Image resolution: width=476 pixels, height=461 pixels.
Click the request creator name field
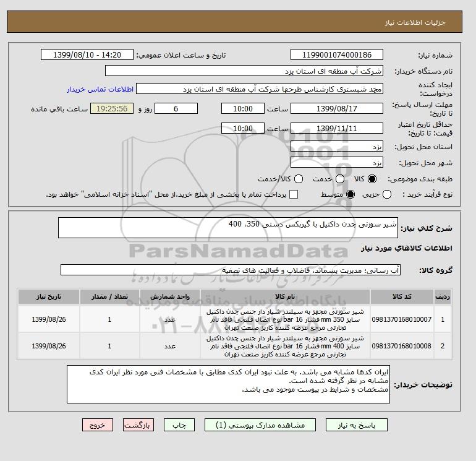pos(260,88)
